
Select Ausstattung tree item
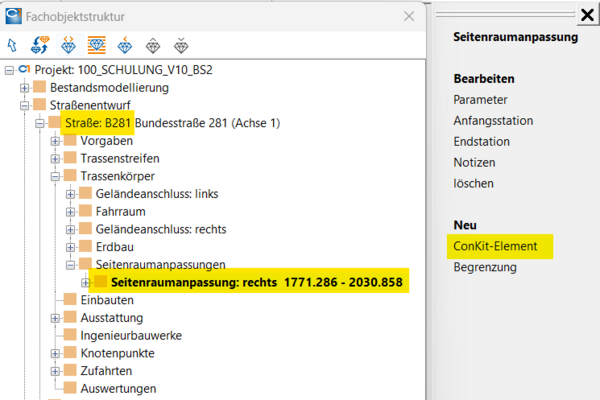coord(112,318)
